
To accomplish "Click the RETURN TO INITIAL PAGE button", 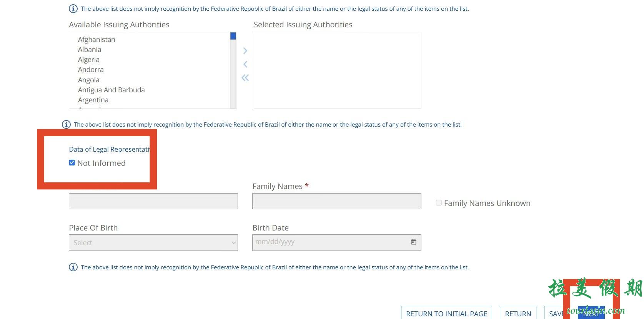I will pyautogui.click(x=446, y=313).
